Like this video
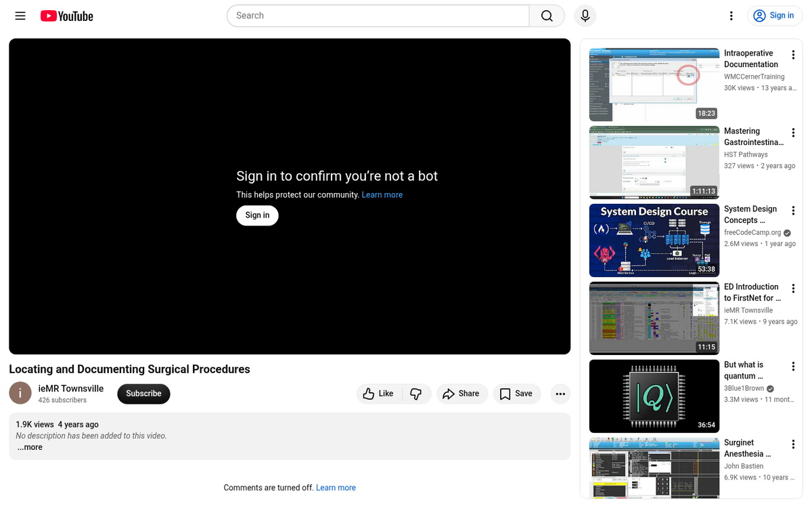This screenshot has width=812, height=508. (379, 394)
